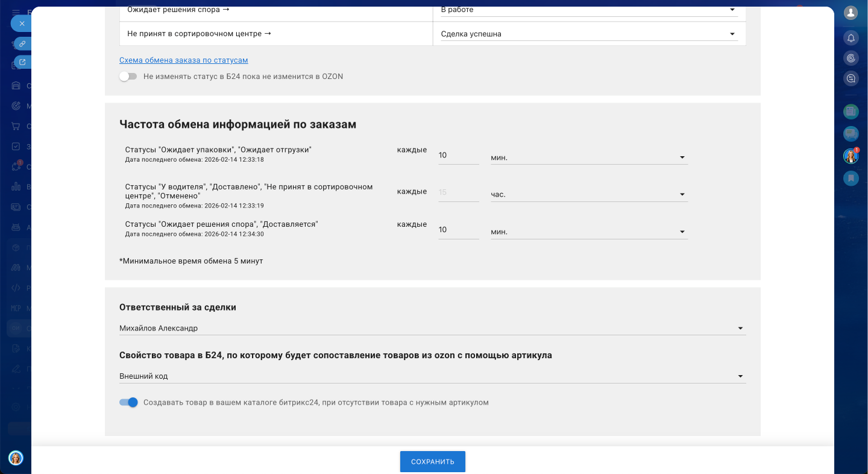Viewport: 868px width, 474px height.
Task: Click the last exchange date ending in 12:33:18
Action: pyautogui.click(x=195, y=160)
